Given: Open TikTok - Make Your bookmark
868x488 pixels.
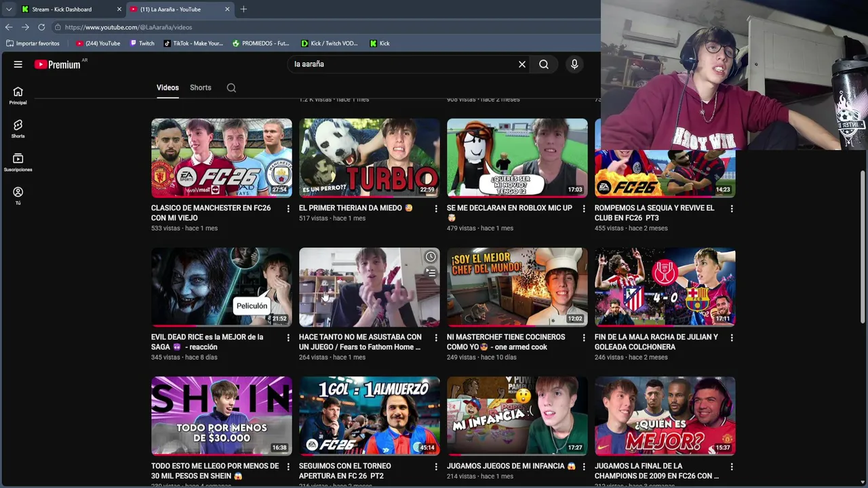Looking at the screenshot, I should pos(193,43).
